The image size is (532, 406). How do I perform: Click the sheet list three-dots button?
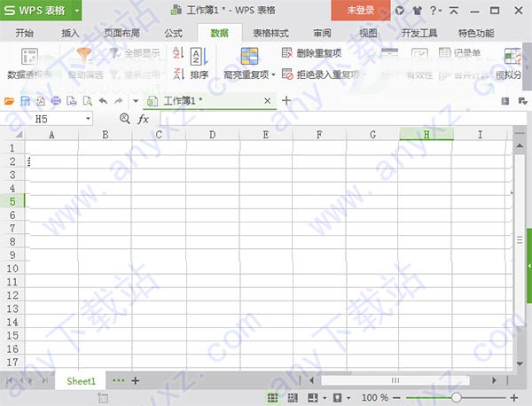(x=119, y=380)
